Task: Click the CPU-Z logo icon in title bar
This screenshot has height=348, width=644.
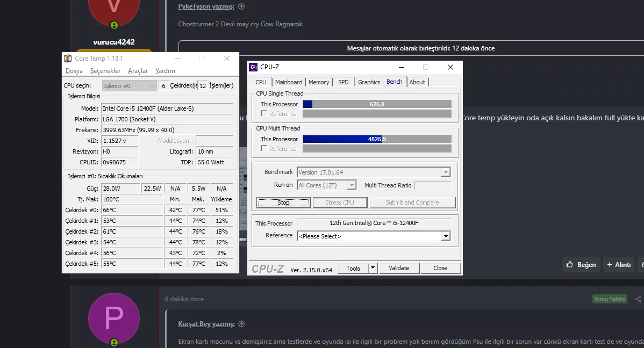Action: (253, 67)
